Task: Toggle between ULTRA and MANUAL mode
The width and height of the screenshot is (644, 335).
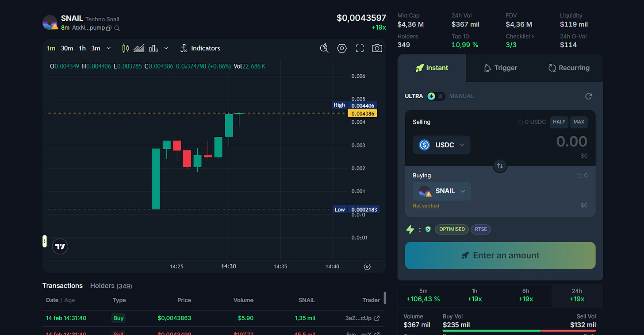Action: [x=436, y=96]
